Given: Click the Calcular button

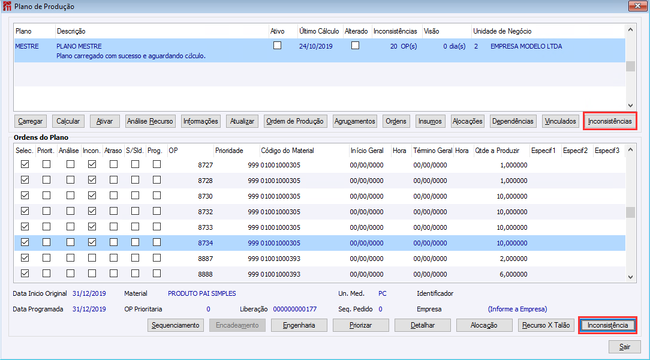Looking at the screenshot, I should (68, 122).
